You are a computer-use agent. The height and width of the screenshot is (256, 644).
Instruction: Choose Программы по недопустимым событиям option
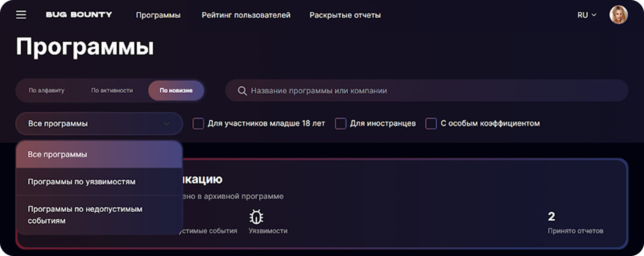pos(85,214)
